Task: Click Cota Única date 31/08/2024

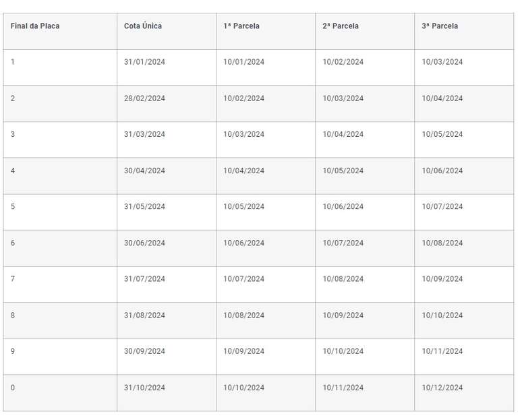Action: pos(144,316)
